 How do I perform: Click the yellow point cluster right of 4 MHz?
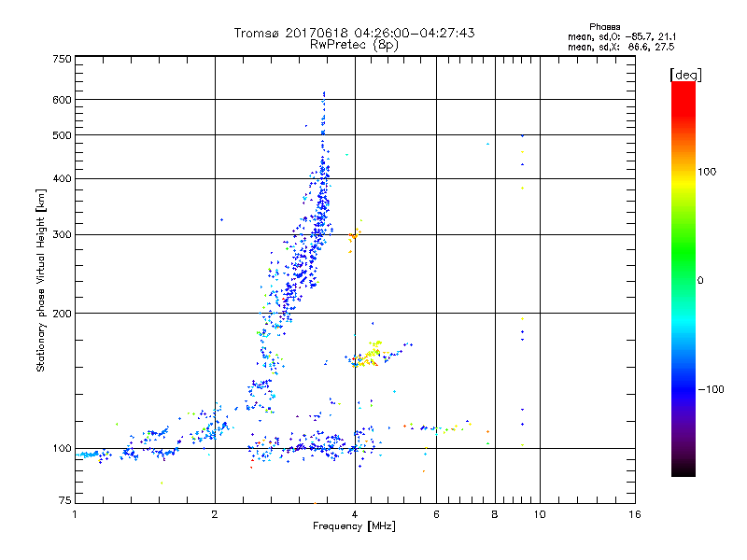coord(371,354)
